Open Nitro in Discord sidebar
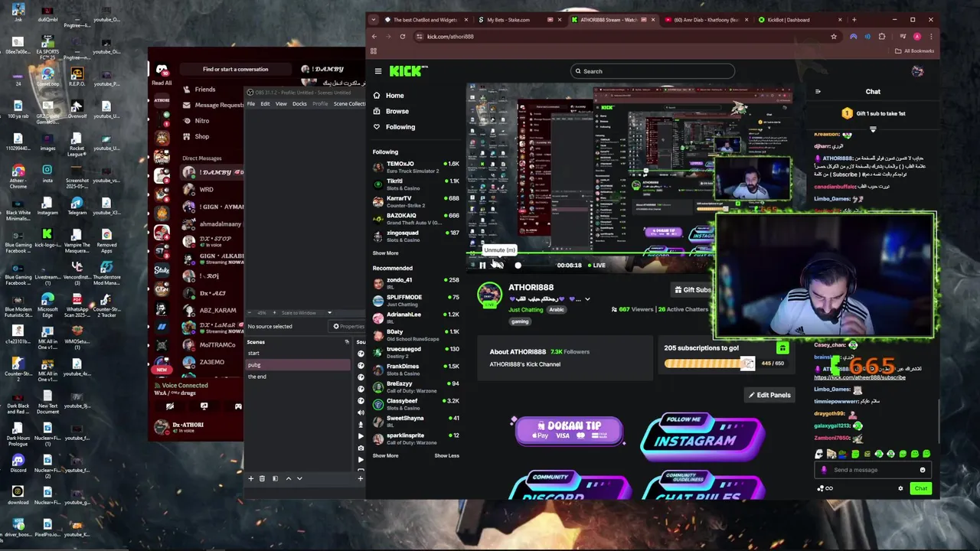The image size is (980, 551). (196, 121)
